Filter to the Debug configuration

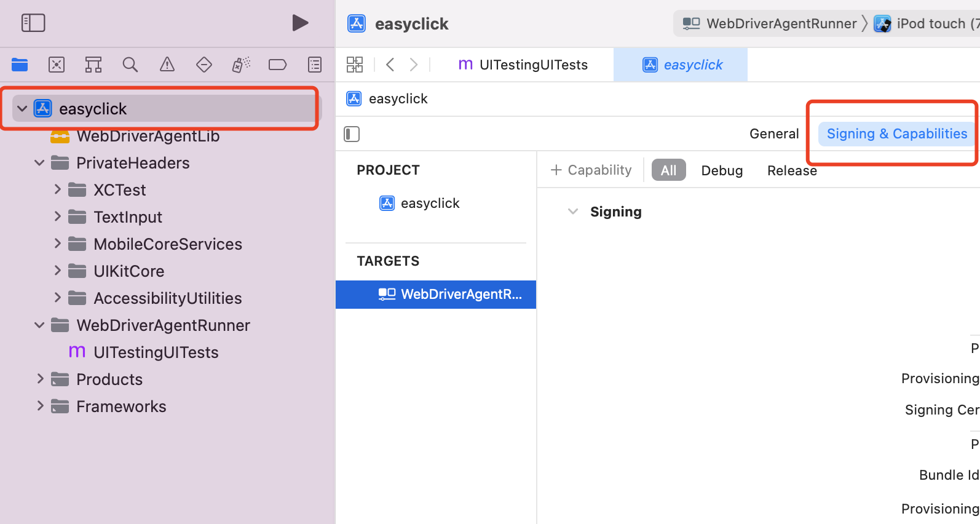pos(722,170)
